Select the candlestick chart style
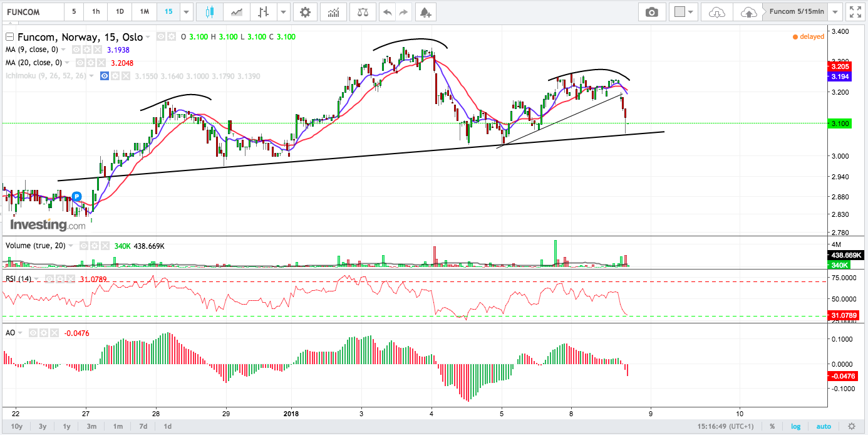Viewport: 868px width, 435px height. [x=210, y=12]
